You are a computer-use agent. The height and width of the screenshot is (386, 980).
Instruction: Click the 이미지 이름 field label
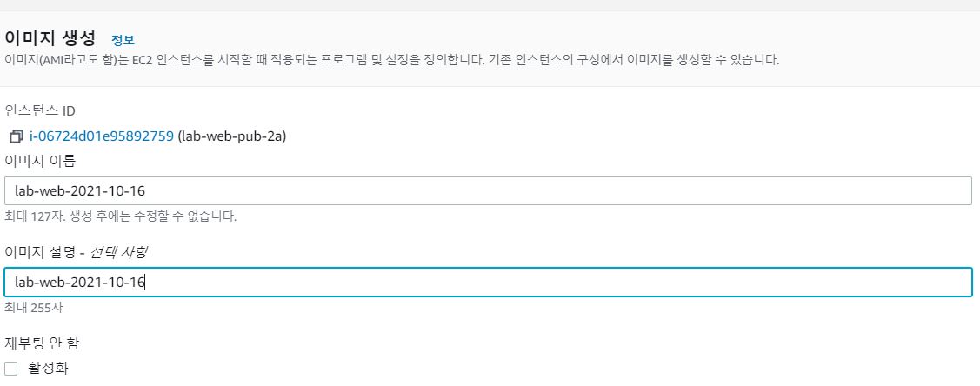coord(40,160)
